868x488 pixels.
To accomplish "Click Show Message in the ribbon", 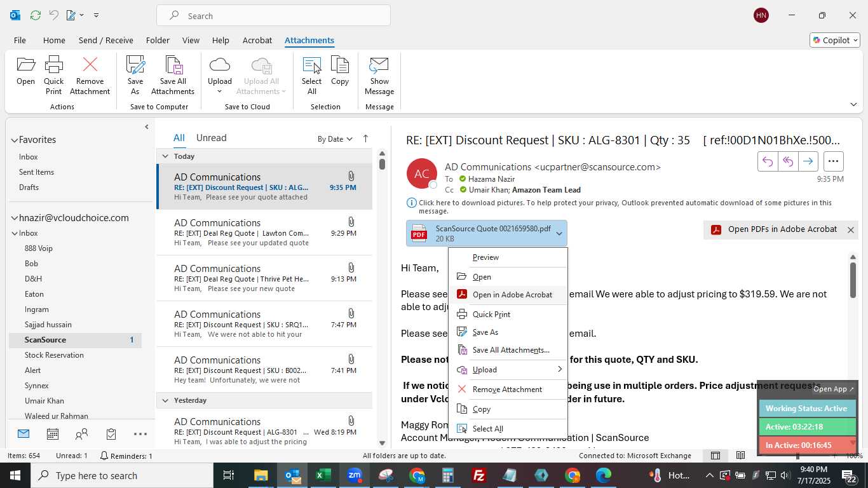I will point(379,75).
